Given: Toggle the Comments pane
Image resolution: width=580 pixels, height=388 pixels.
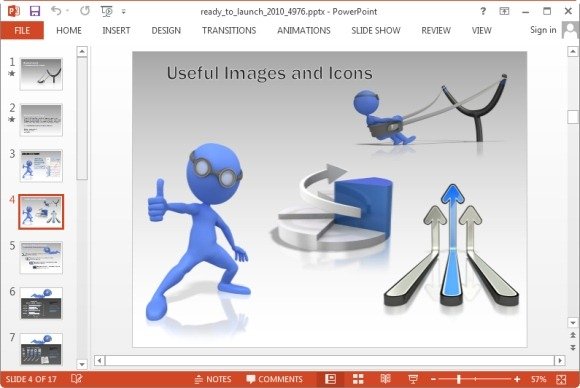Looking at the screenshot, I should click(274, 379).
